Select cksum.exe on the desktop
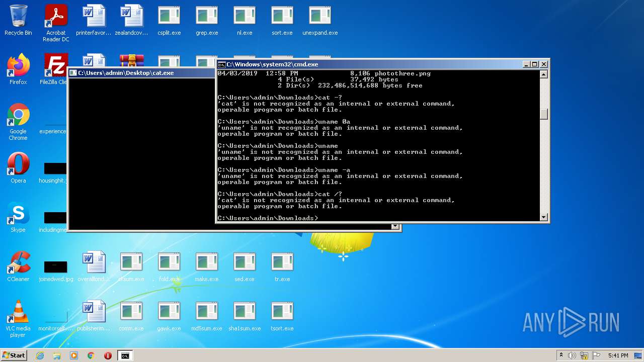The image size is (644, 362). pos(131,266)
